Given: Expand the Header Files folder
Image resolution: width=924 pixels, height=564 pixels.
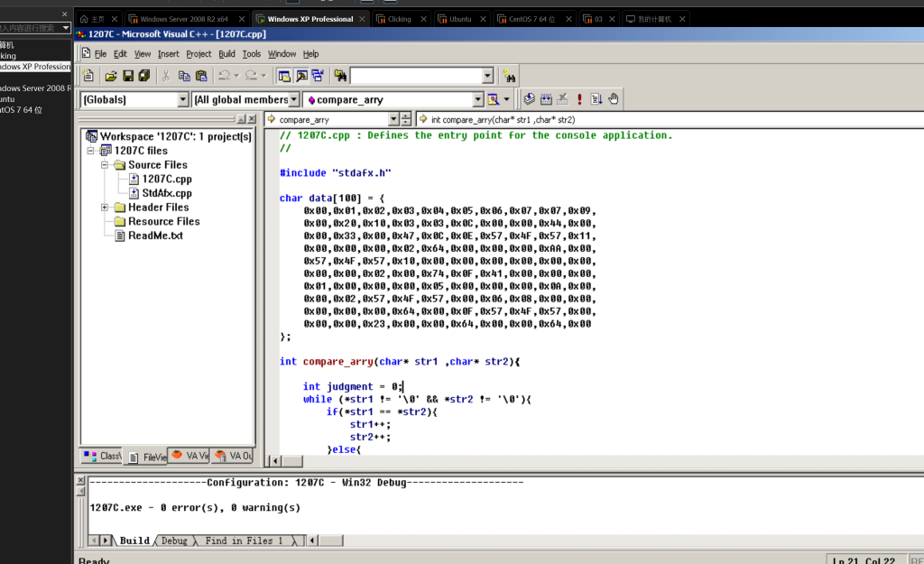Looking at the screenshot, I should point(105,208).
